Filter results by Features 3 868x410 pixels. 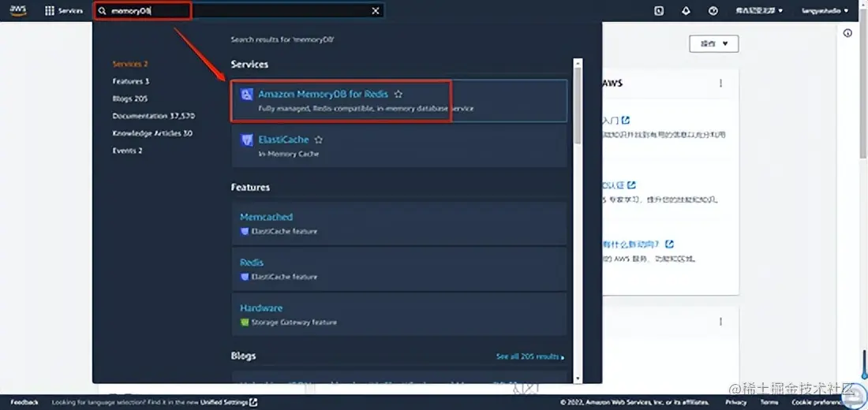point(131,81)
